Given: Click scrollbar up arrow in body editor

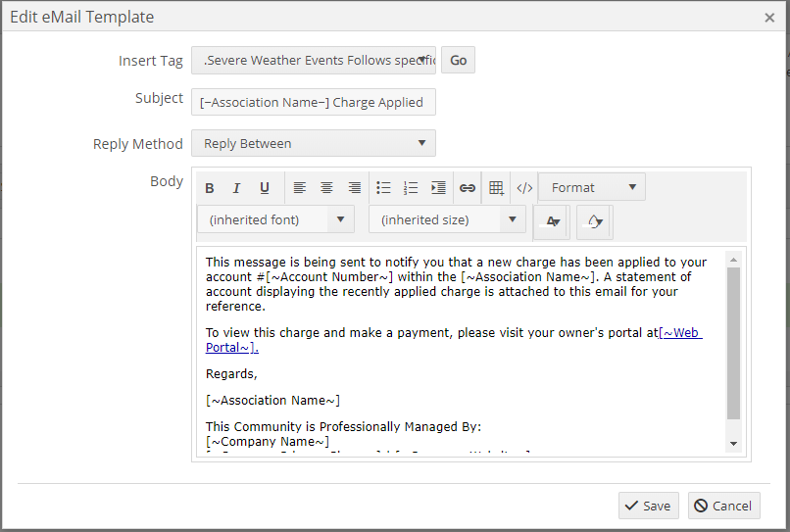Looking at the screenshot, I should [733, 260].
